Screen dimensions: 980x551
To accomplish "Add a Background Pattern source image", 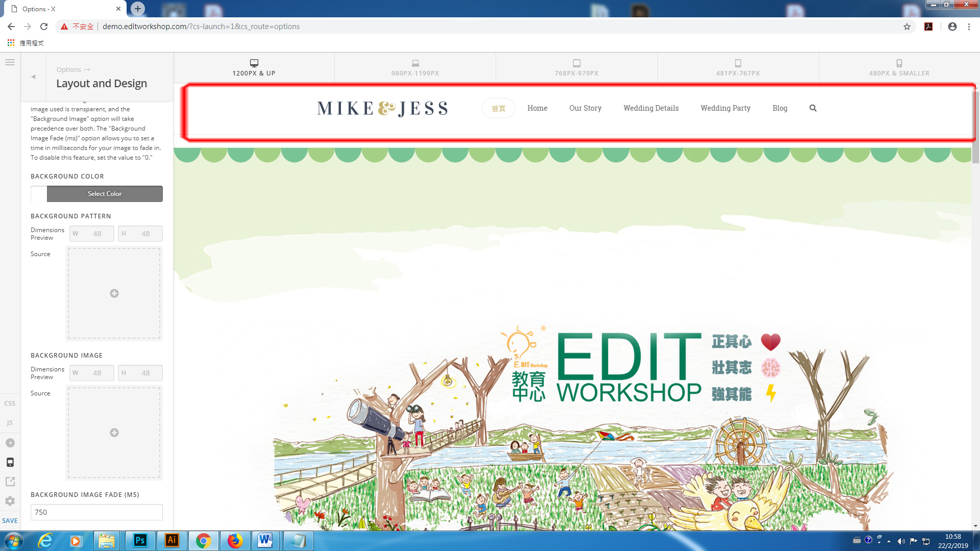I will (x=114, y=293).
